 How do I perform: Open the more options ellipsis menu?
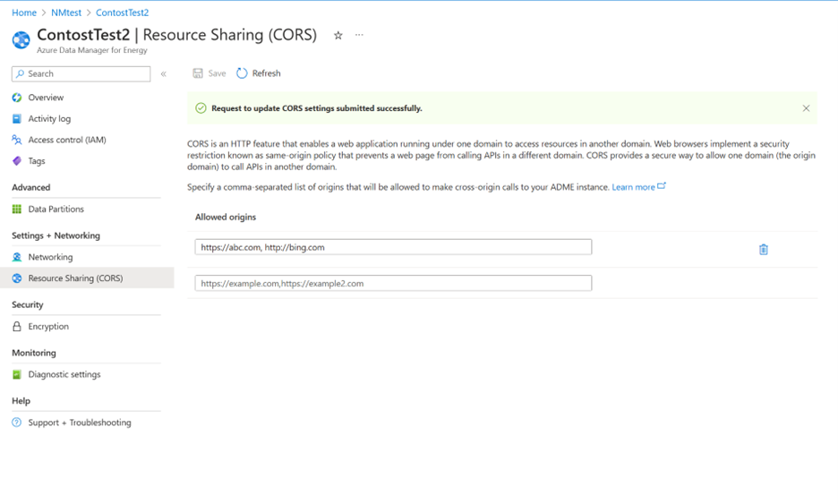pos(359,36)
